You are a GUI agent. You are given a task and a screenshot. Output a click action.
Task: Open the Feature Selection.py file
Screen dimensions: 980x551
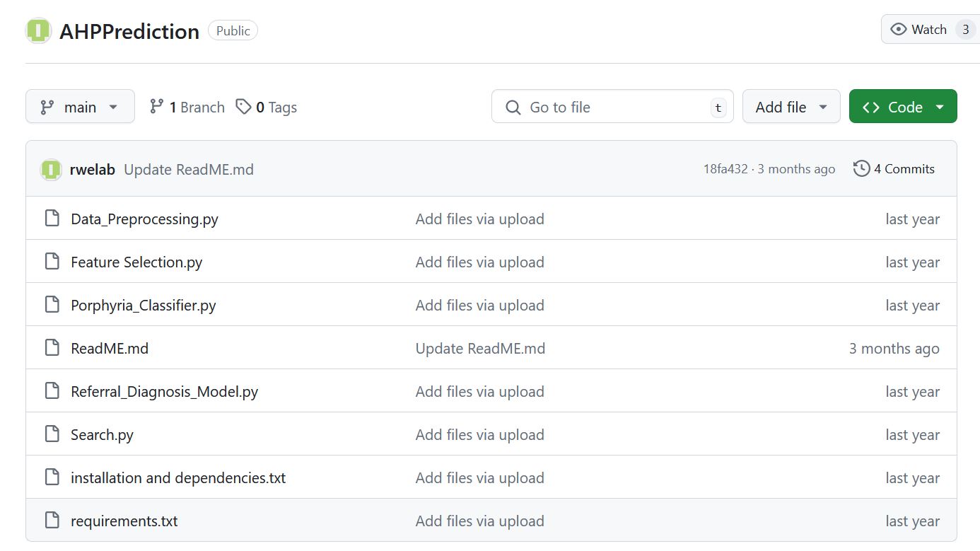(136, 262)
